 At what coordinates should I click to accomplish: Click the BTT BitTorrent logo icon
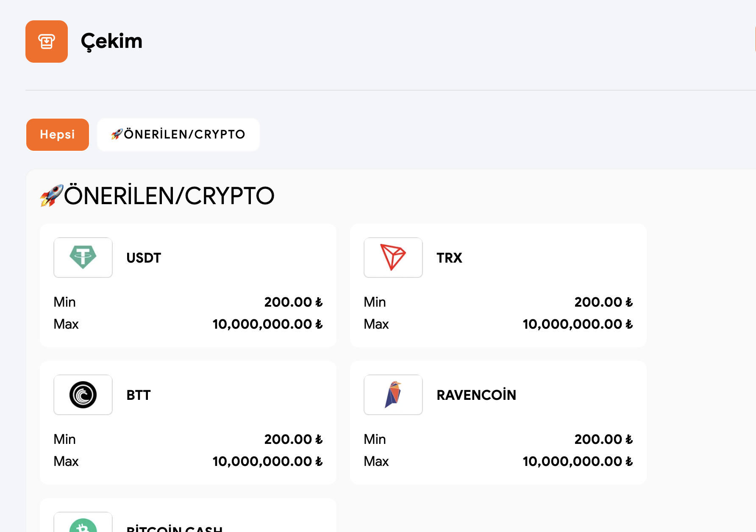(x=83, y=395)
